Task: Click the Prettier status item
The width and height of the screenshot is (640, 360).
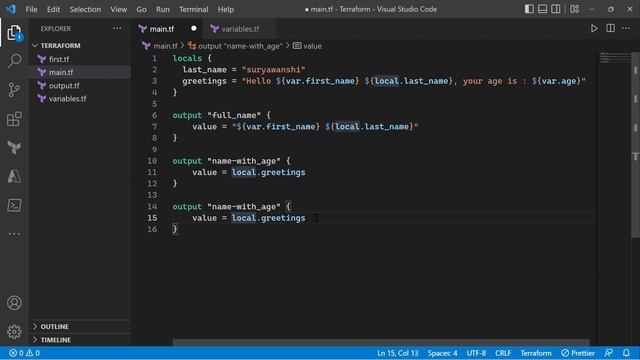Action: 578,353
